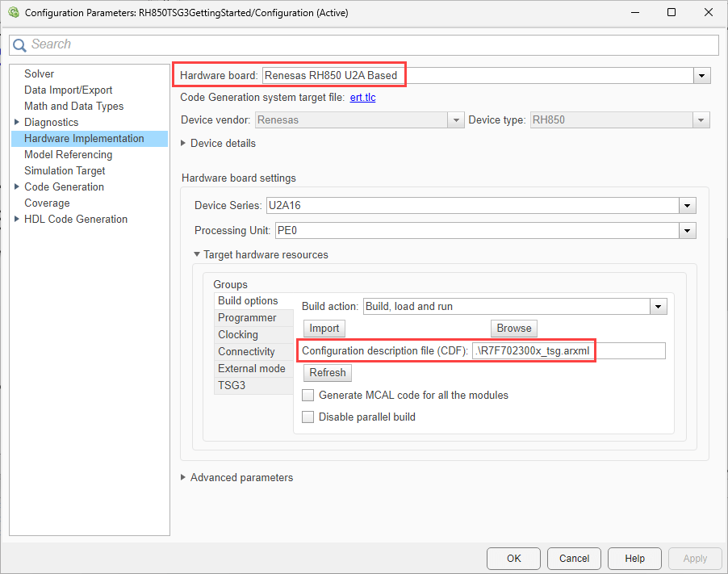
Task: Enable Generate MCAL code for all modules
Action: 308,396
